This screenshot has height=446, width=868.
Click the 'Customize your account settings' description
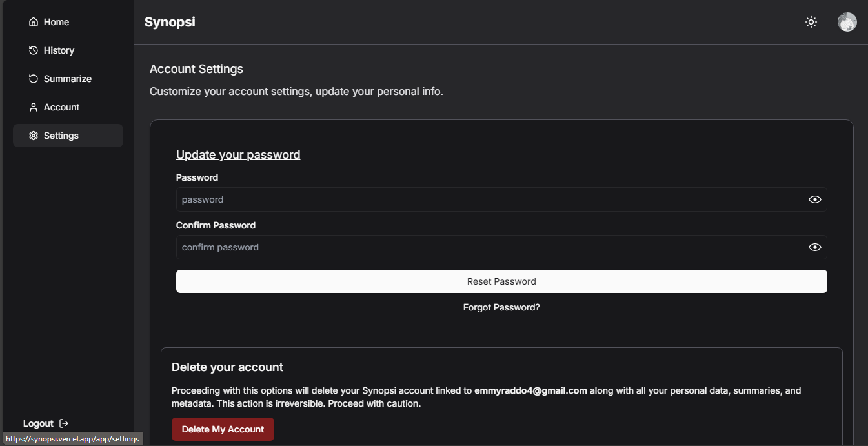tap(296, 92)
